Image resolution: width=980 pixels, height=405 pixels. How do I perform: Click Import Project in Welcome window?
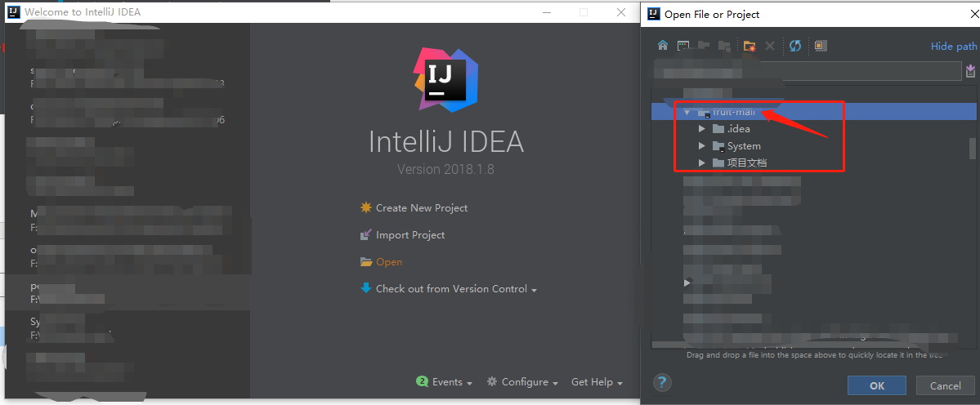402,234
